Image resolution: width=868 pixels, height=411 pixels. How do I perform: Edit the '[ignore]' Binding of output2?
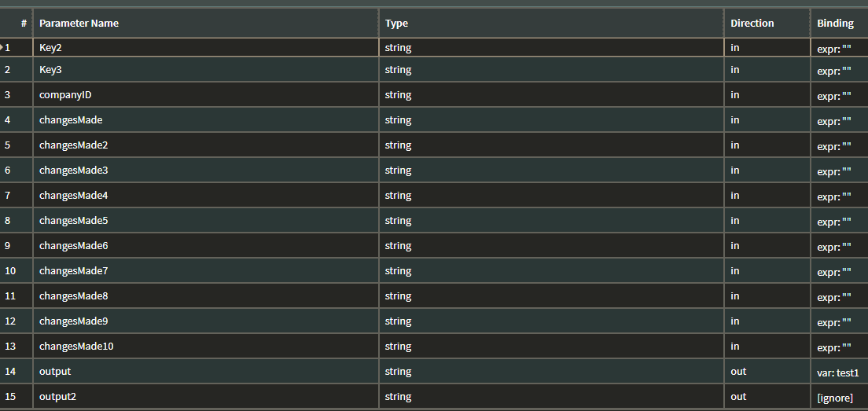840,397
